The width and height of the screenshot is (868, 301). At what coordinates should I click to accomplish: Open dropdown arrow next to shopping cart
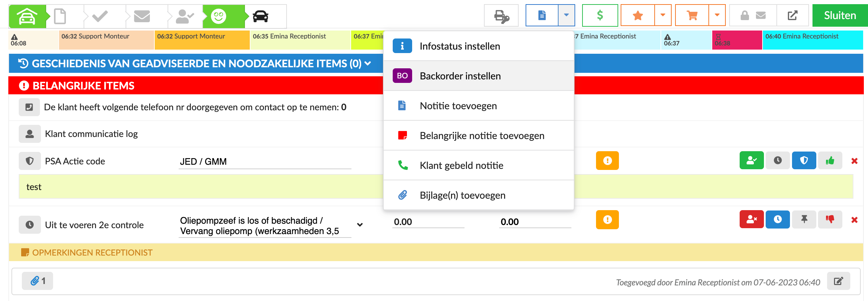click(717, 16)
